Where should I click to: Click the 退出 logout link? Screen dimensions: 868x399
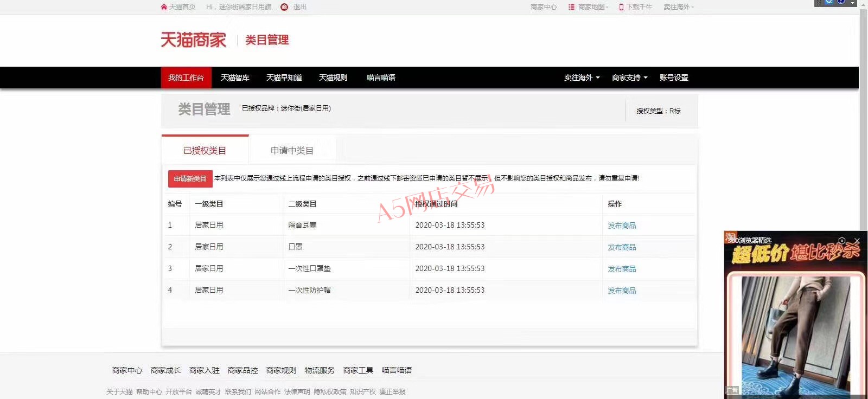(300, 7)
